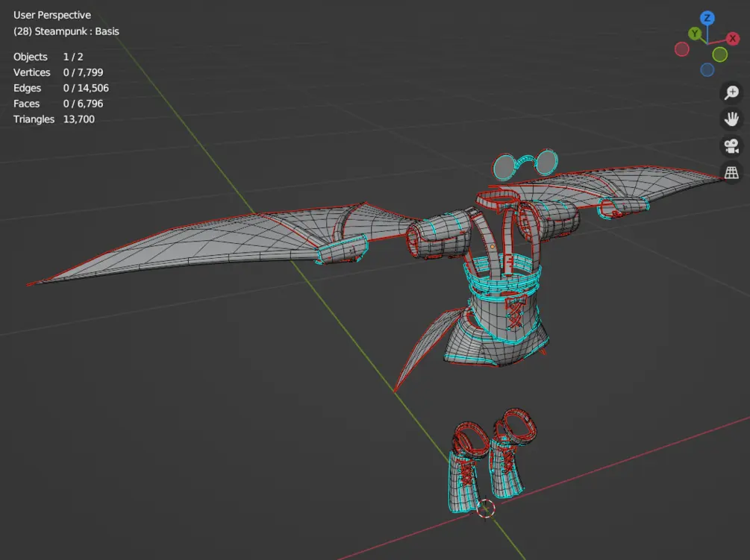Image resolution: width=750 pixels, height=560 pixels.
Task: Toggle the camera view with the camera icon
Action: pos(731,146)
